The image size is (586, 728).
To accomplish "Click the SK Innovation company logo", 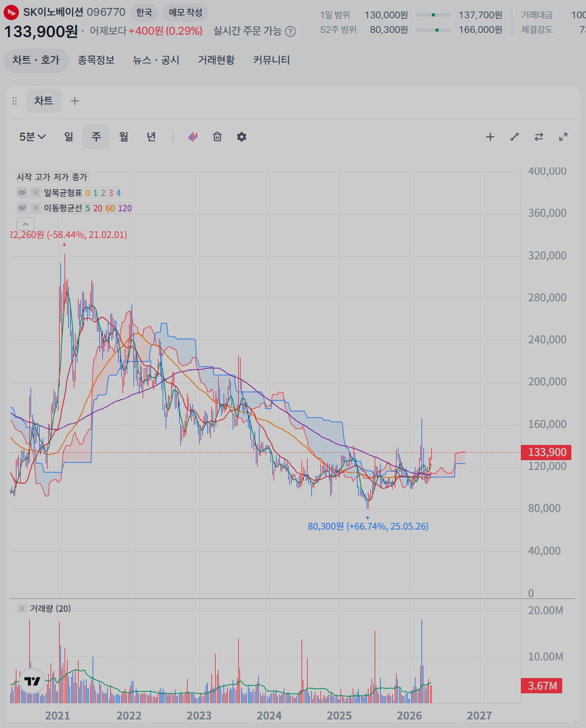I will pyautogui.click(x=11, y=12).
